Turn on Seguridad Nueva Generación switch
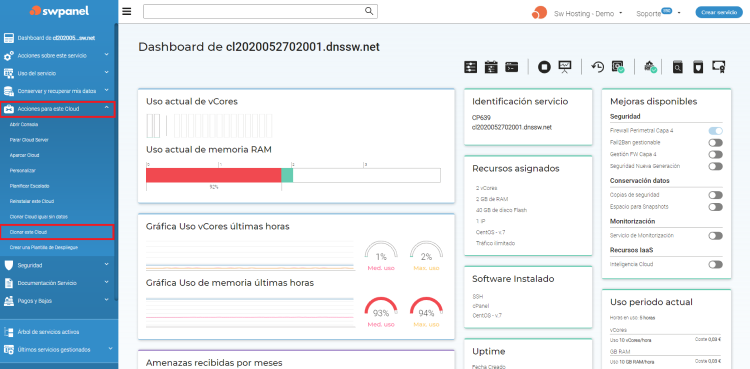 (x=716, y=166)
